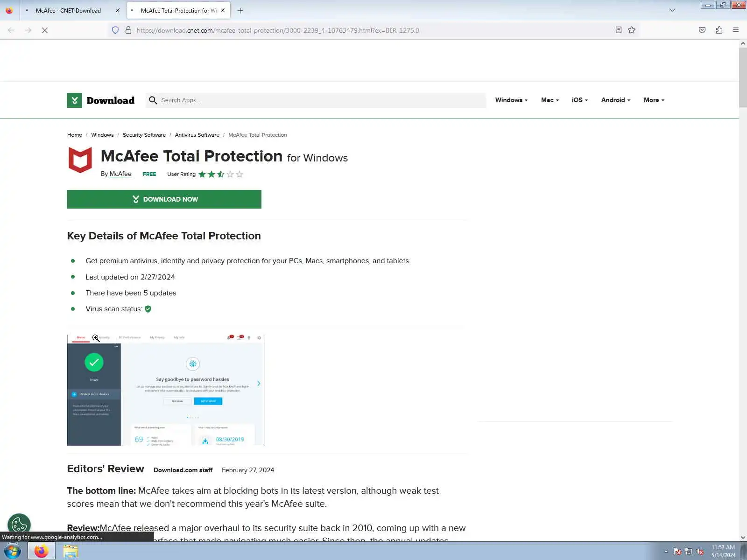The height and width of the screenshot is (560, 747).
Task: Expand the Android dropdown menu
Action: click(616, 100)
